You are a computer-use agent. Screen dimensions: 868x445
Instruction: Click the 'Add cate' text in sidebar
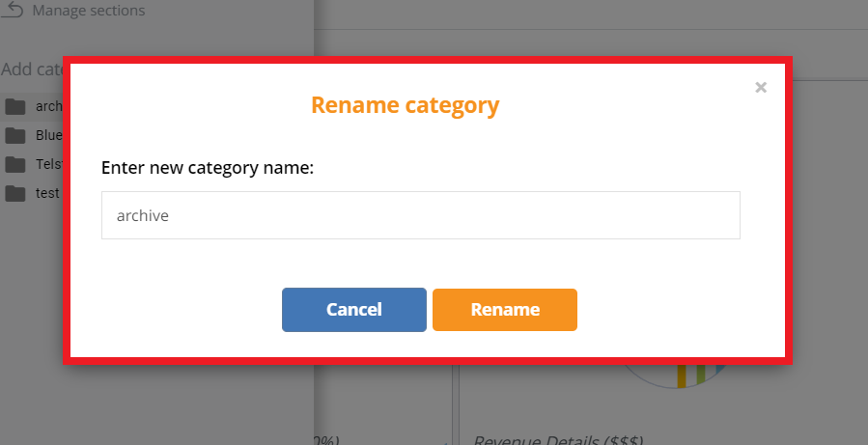pyautogui.click(x=32, y=70)
